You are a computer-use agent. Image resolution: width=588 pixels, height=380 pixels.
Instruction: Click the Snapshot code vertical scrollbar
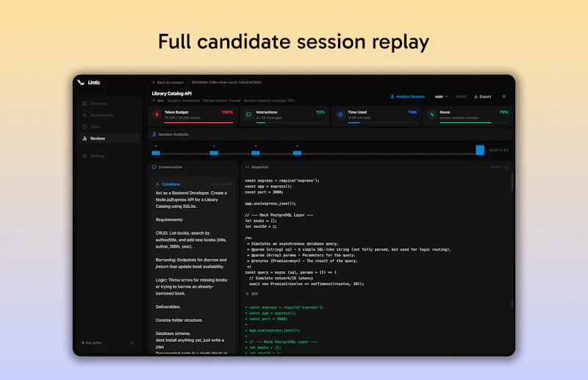pos(512,182)
